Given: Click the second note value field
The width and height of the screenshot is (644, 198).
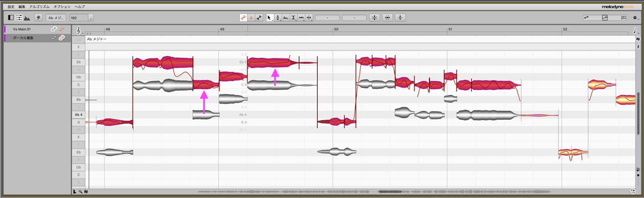Looking at the screenshot, I should 354,18.
